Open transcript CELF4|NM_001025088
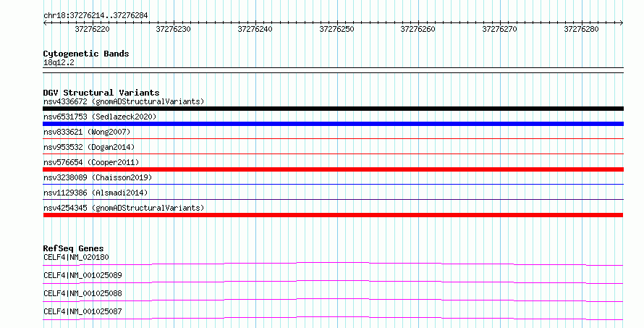Viewport: 644px width, 328px height. [x=82, y=293]
